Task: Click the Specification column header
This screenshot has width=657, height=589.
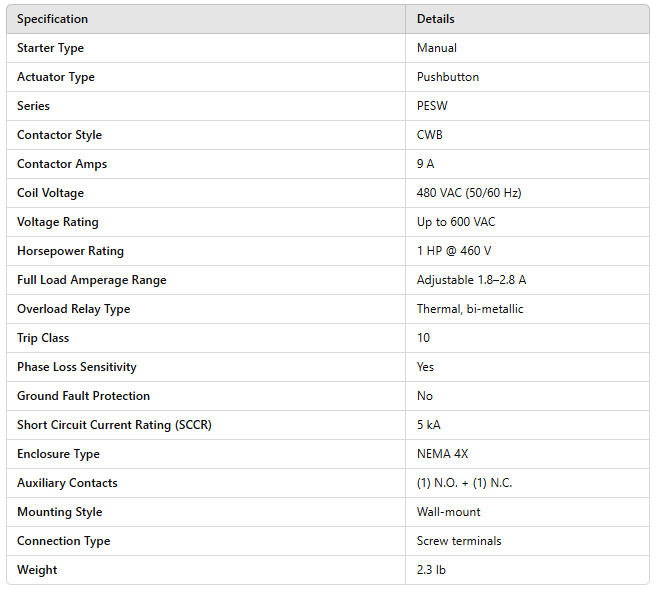Action: point(52,19)
